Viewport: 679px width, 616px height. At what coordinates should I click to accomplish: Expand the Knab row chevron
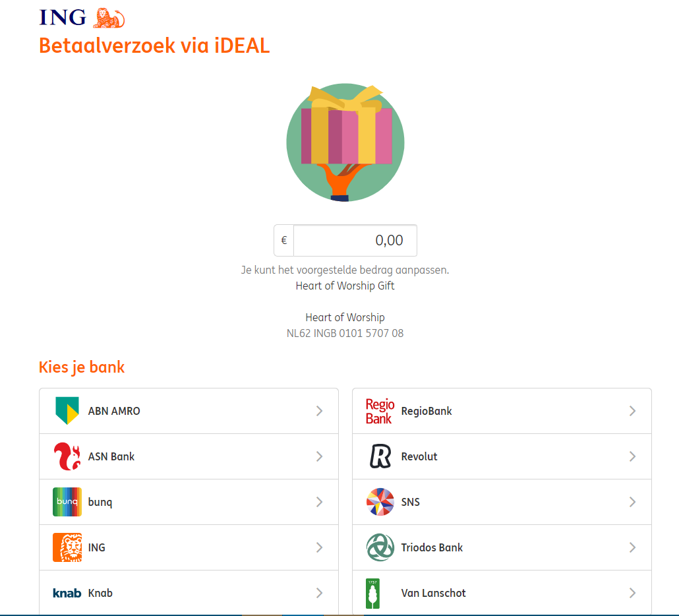(x=319, y=593)
